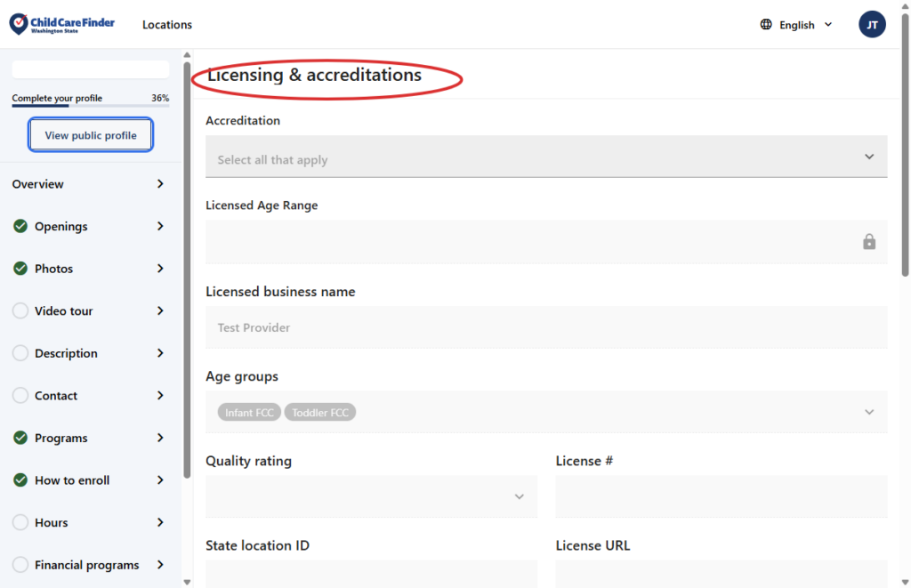The width and height of the screenshot is (911, 588).
Task: Open the Locations menu item
Action: [167, 25]
